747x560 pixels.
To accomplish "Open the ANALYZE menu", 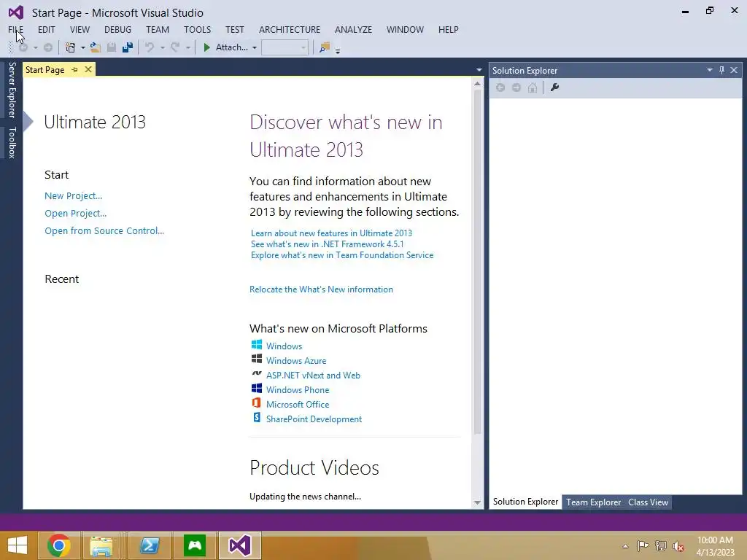I will (353, 29).
